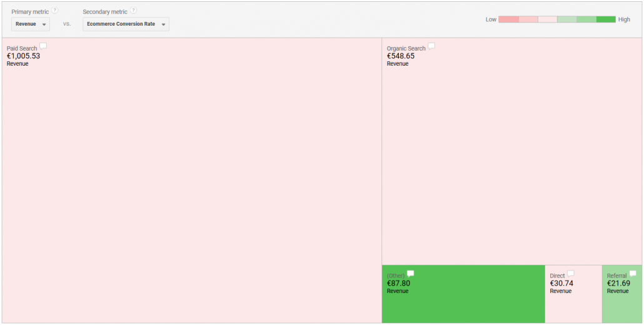
Task: Click the medium green legend swatch
Action: [x=586, y=19]
